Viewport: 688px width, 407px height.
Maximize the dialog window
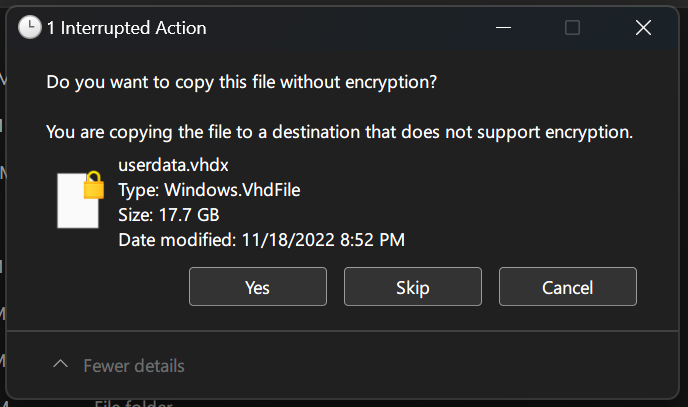coord(572,28)
